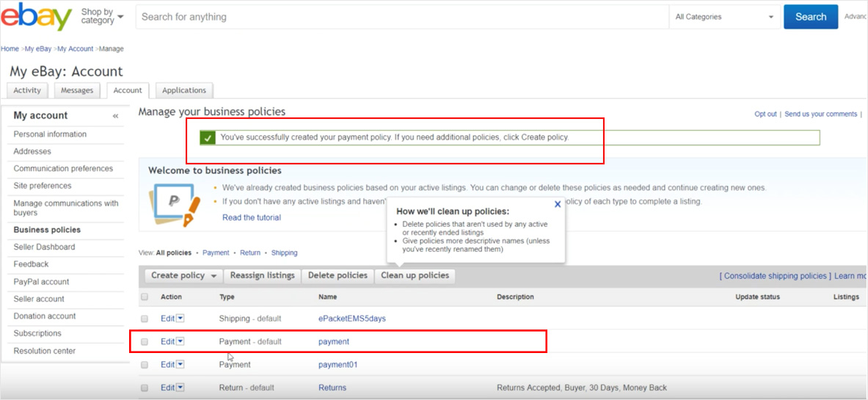Open PayPal account in sidebar
Screen dimensions: 868x400
click(42, 281)
